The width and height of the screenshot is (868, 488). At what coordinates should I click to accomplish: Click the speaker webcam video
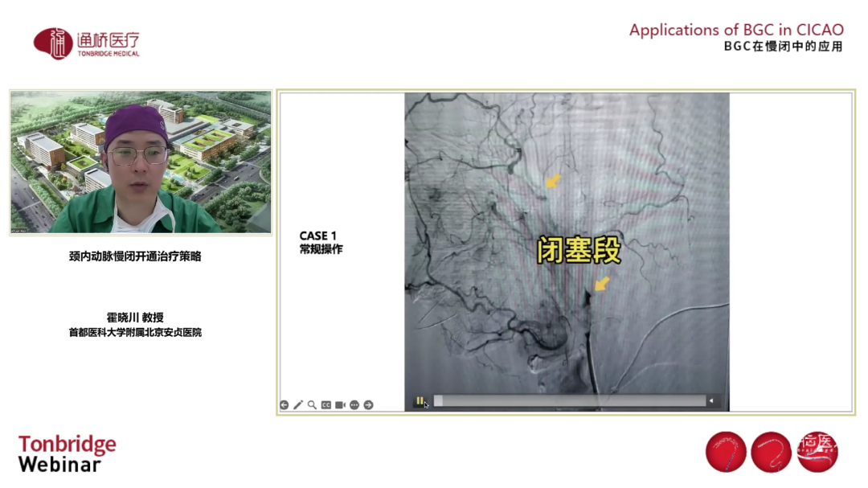(141, 162)
